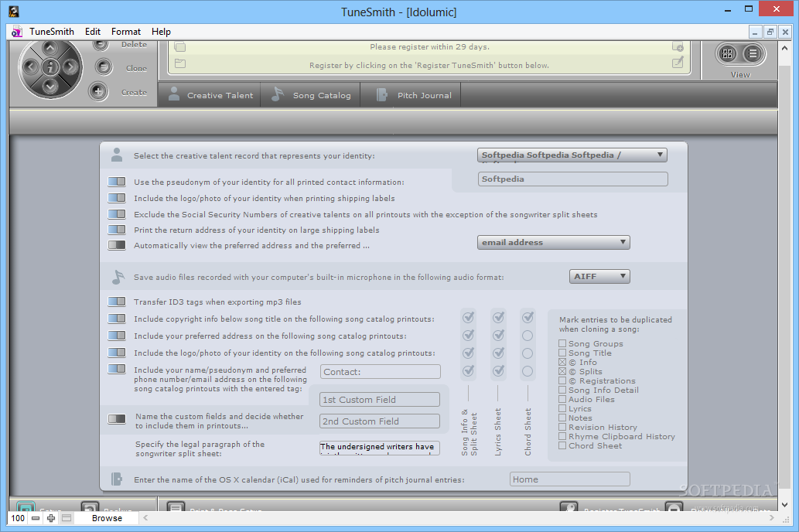Click the left arrow on navigation dial

coord(31,66)
